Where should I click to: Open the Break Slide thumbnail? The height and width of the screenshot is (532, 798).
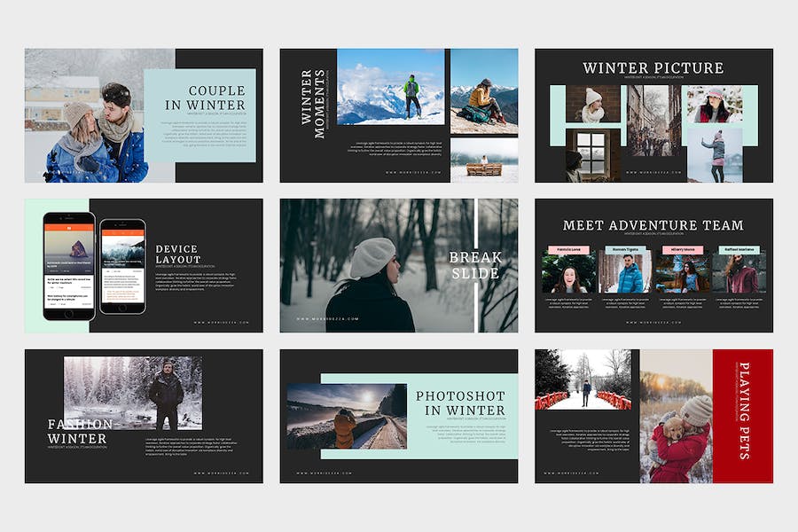399,266
